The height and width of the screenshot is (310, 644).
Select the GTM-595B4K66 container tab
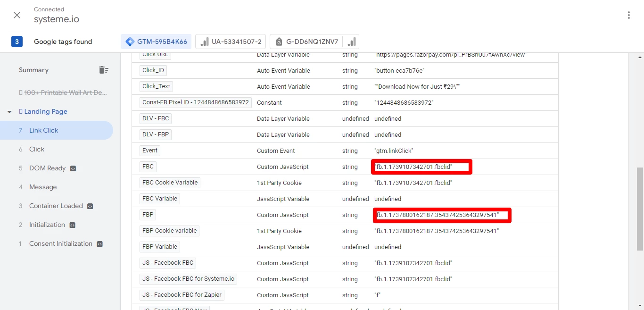pyautogui.click(x=156, y=42)
